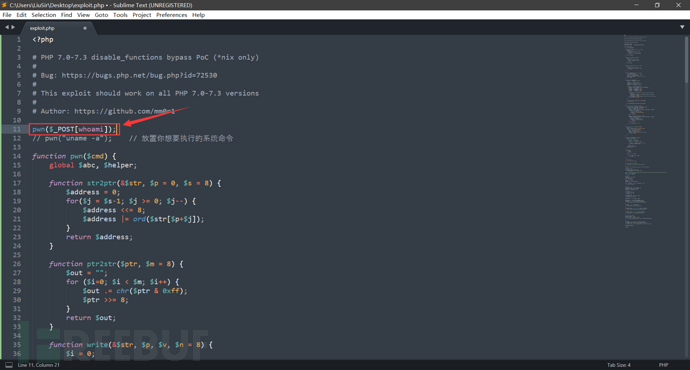
Task: Open the View menu
Action: pyautogui.click(x=83, y=15)
